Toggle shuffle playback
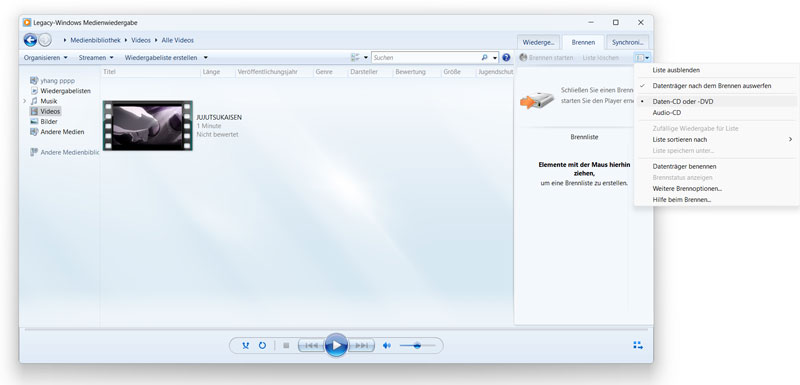 245,345
